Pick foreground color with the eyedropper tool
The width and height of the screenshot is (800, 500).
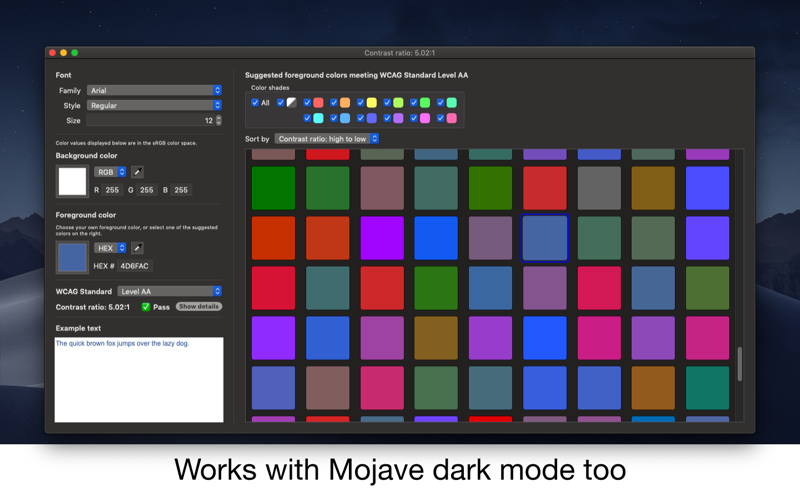137,248
